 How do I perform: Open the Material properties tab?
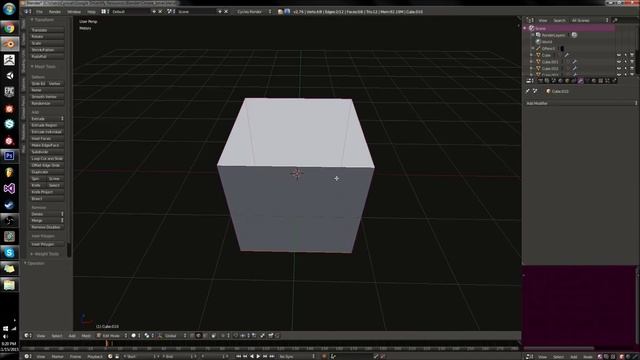(594, 81)
